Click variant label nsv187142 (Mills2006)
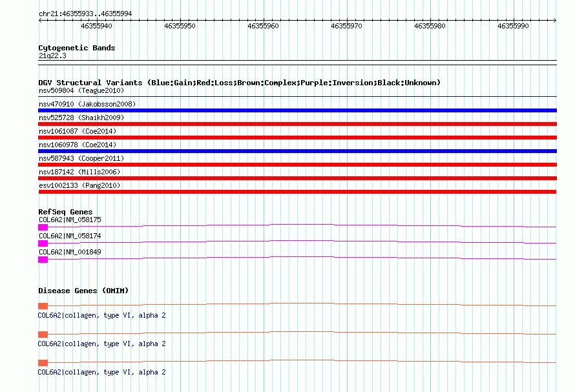The height and width of the screenshot is (392, 575). [x=79, y=172]
